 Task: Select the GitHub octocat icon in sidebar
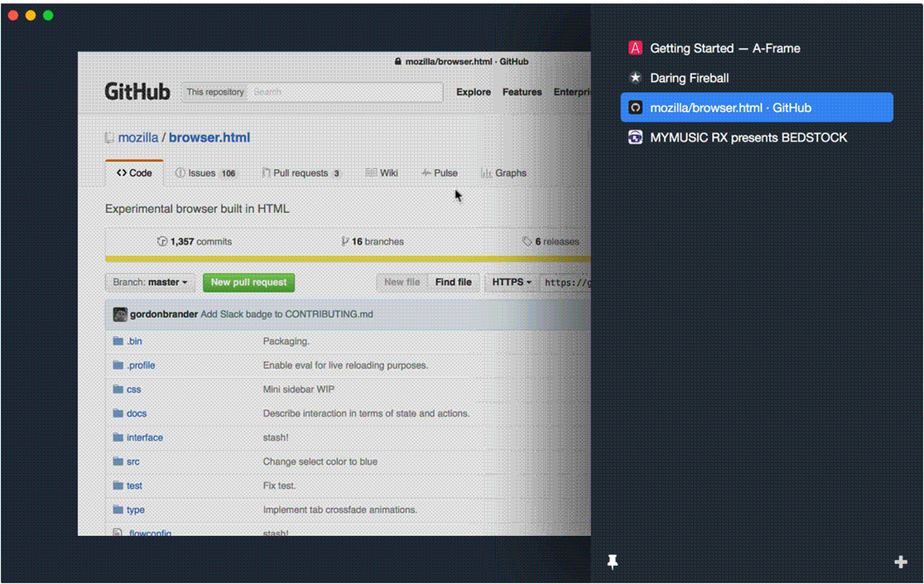636,107
